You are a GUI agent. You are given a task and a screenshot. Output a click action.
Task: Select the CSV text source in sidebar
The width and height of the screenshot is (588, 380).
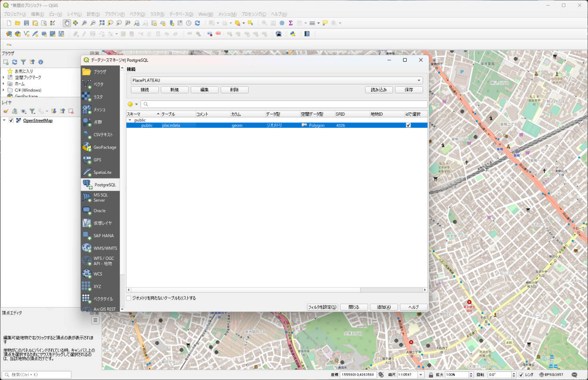coord(100,135)
